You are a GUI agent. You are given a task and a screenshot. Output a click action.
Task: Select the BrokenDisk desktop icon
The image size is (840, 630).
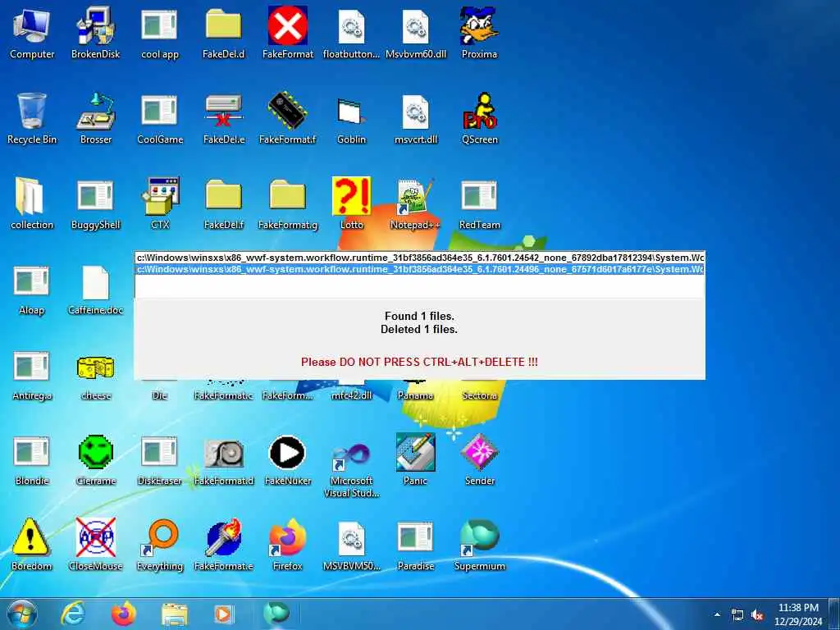pyautogui.click(x=95, y=33)
